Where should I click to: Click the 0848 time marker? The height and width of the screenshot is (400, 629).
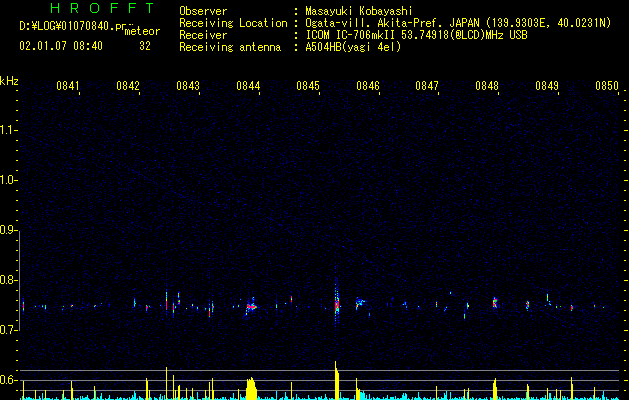[487, 86]
